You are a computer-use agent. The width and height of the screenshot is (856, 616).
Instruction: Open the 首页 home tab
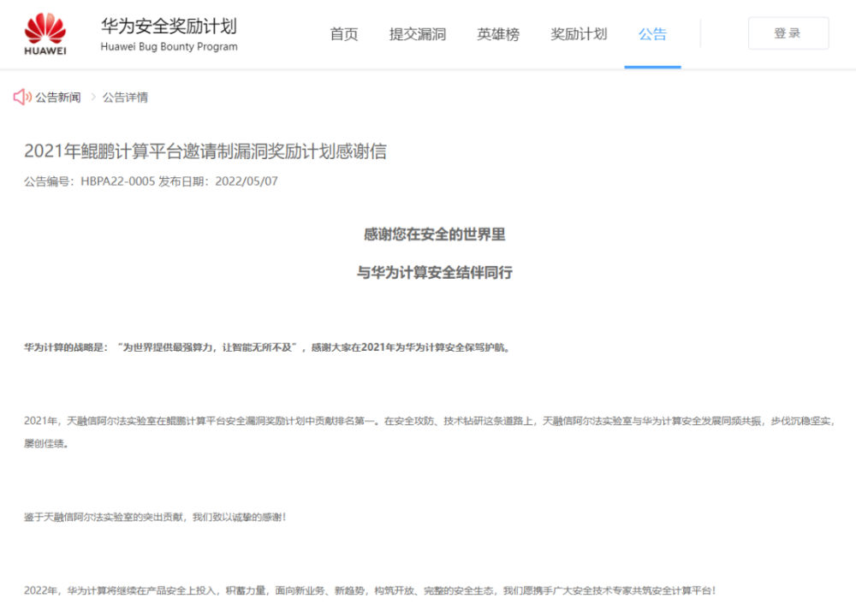click(344, 34)
